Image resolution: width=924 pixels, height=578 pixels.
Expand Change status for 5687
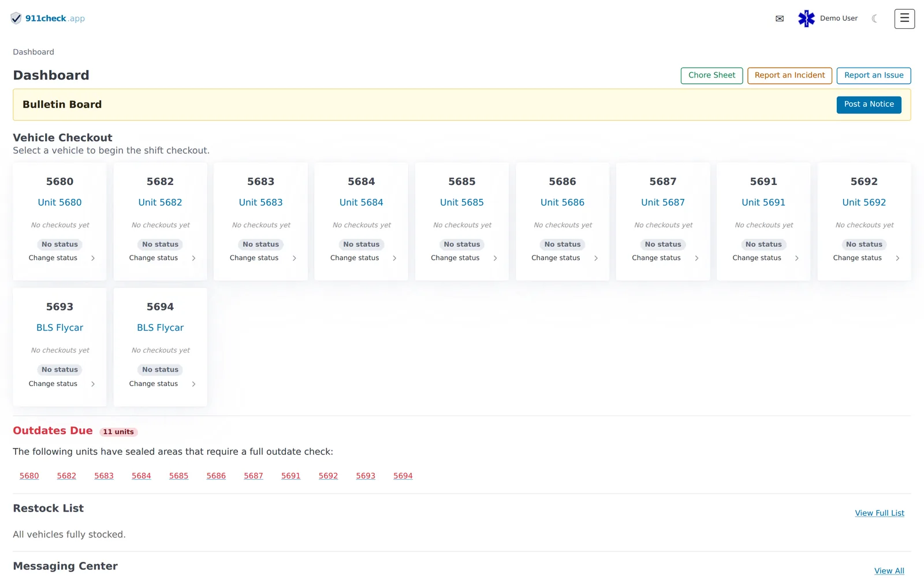point(665,258)
